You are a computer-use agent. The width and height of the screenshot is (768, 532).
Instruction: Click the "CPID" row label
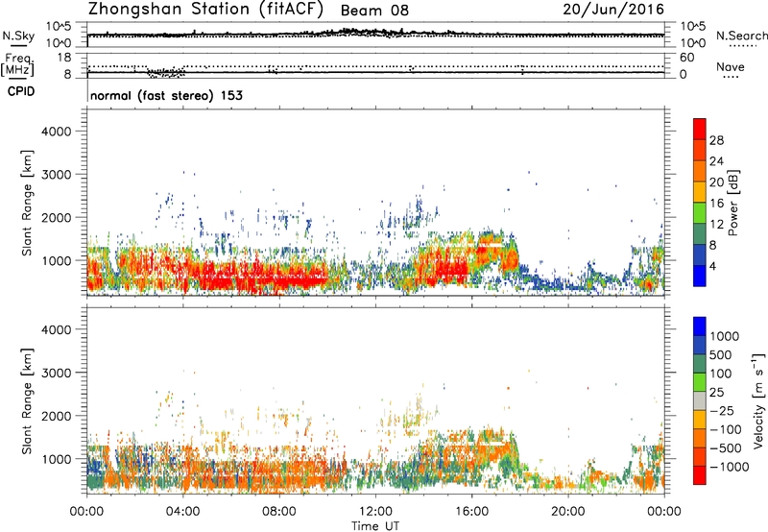tap(21, 91)
